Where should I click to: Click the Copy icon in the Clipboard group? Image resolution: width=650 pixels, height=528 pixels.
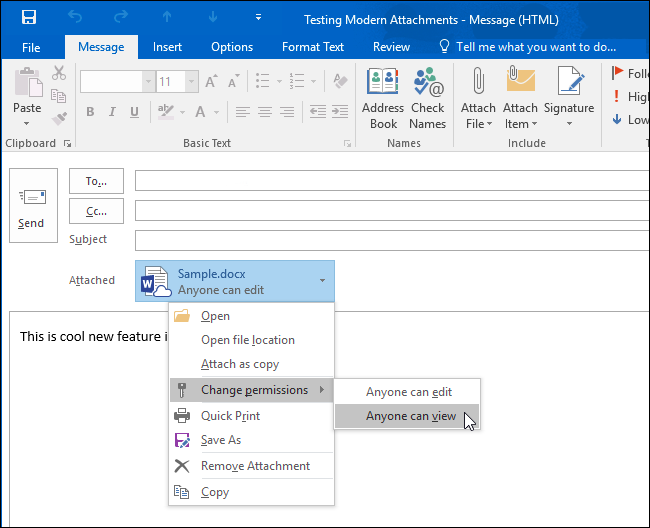pos(58,96)
